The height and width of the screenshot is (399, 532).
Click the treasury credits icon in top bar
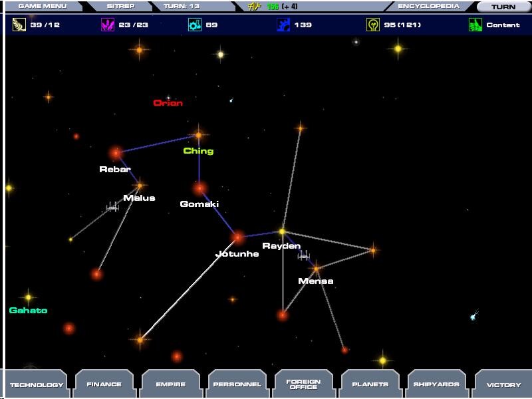pos(254,7)
